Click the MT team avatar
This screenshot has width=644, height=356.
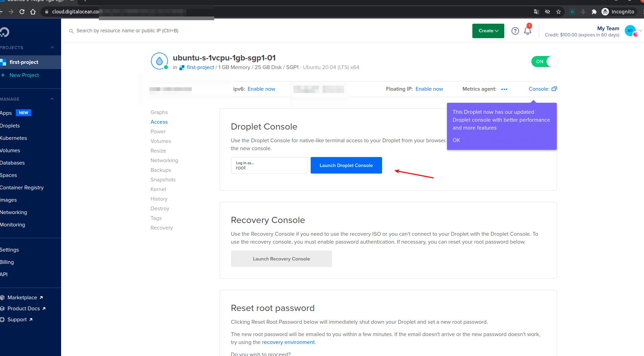pos(630,31)
